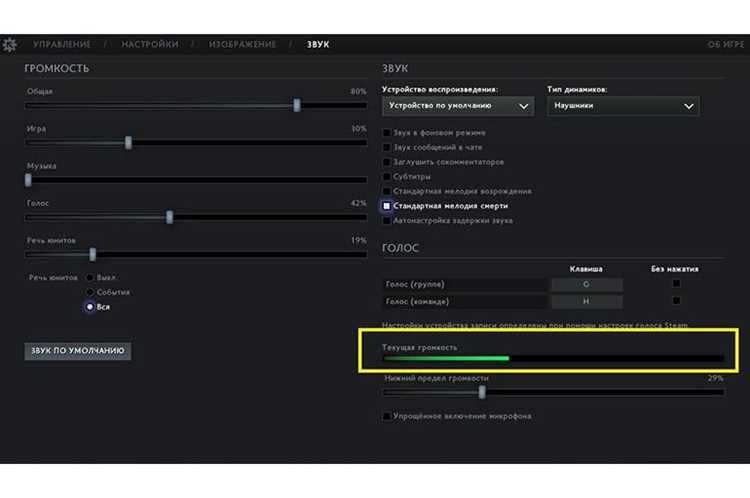Toggle Звук сообщений в чате checkbox
Image resolution: width=750 pixels, height=498 pixels.
pos(386,147)
